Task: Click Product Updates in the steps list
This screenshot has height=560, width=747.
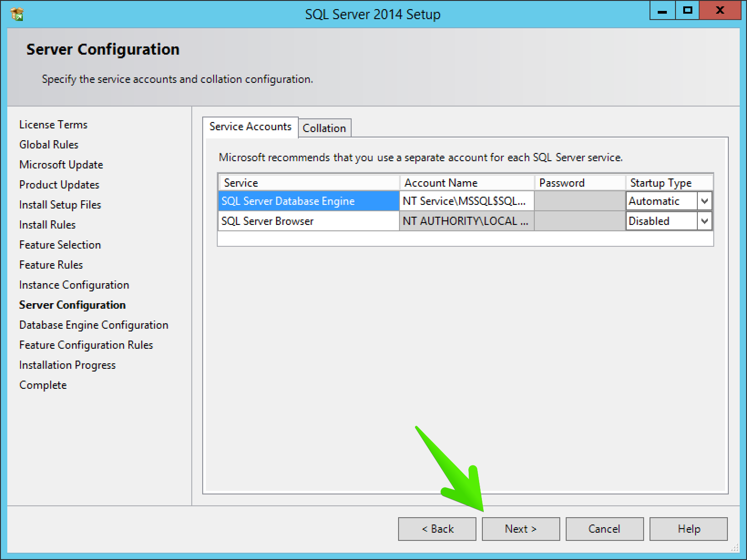Action: pyautogui.click(x=59, y=184)
